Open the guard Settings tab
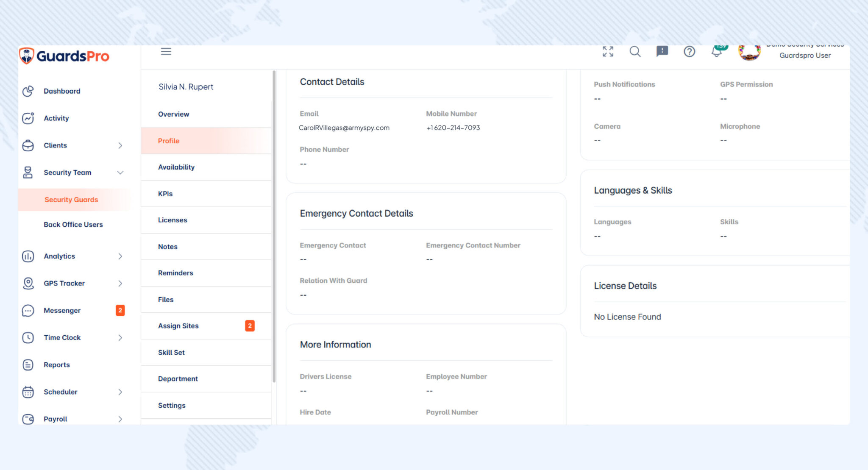Screen dimensions: 868x470 click(206, 406)
